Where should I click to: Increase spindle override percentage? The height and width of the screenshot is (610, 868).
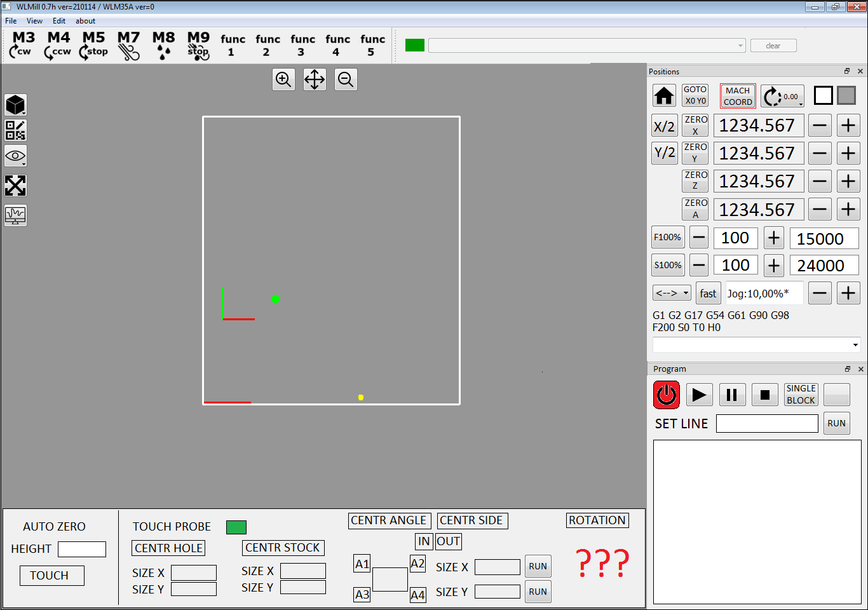point(773,265)
